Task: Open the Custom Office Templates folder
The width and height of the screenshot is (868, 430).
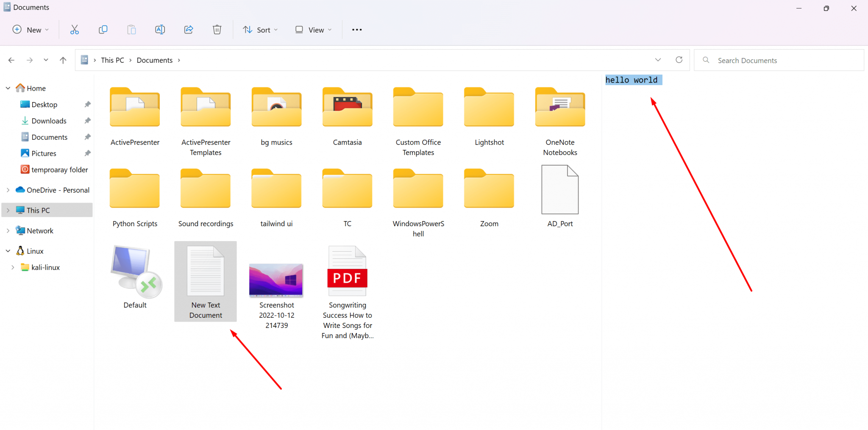Action: tap(418, 122)
